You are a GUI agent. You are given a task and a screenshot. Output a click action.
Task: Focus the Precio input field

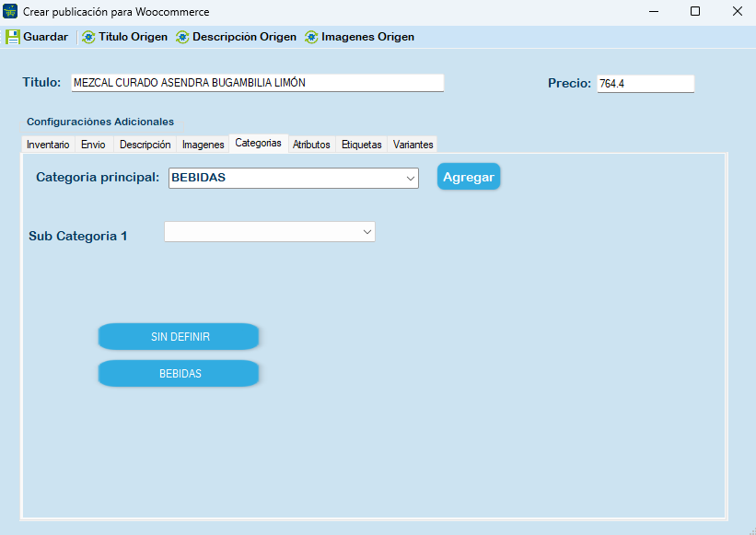pyautogui.click(x=645, y=84)
